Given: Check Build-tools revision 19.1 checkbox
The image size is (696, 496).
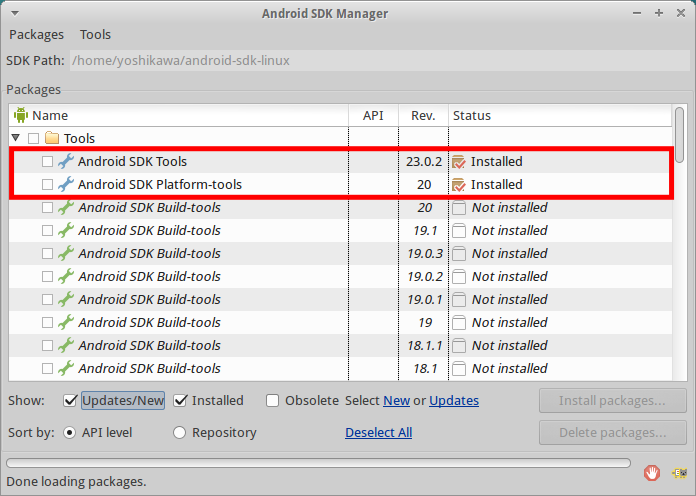Looking at the screenshot, I should [47, 230].
